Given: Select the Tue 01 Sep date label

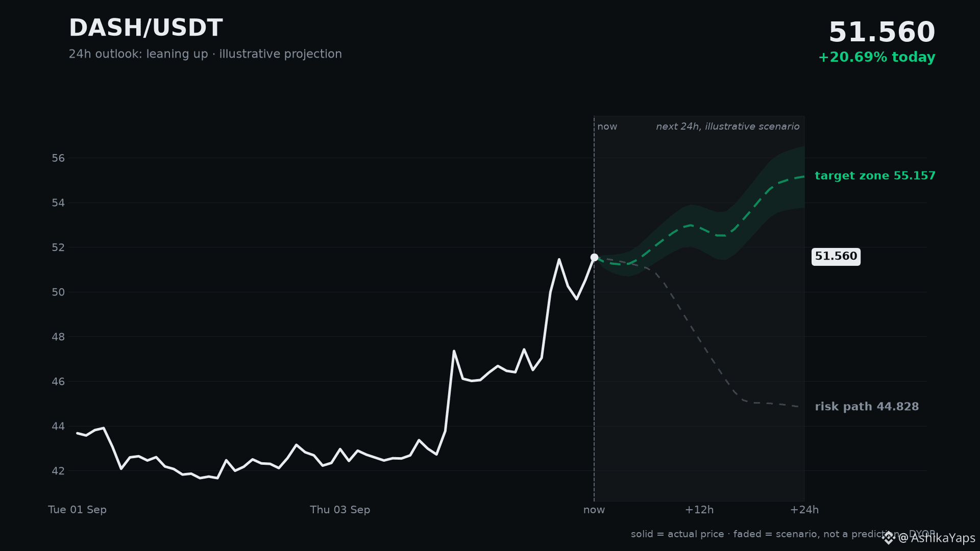Looking at the screenshot, I should coord(77,510).
